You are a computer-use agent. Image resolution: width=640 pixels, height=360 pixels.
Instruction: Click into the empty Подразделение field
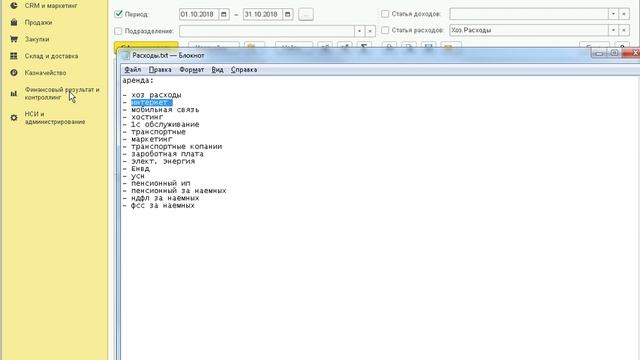pos(267,31)
